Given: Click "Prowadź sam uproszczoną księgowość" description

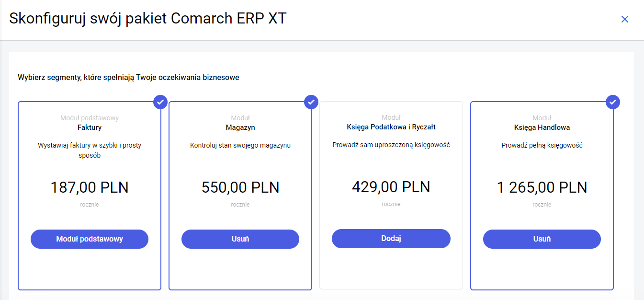Looking at the screenshot, I should 391,145.
